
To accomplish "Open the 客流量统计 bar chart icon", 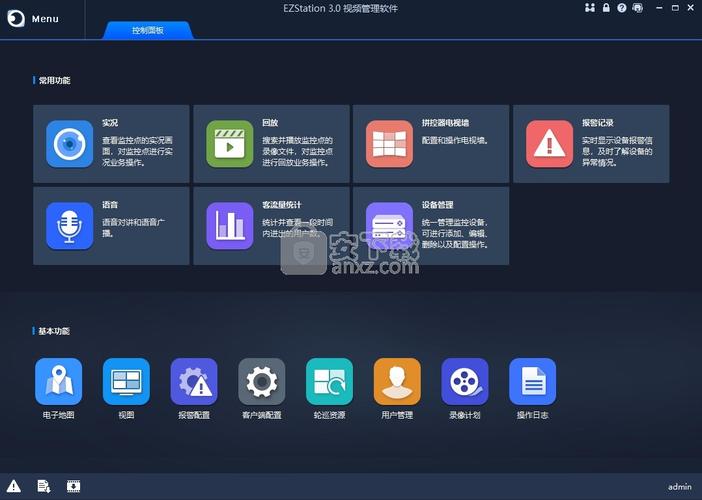I will [x=230, y=226].
